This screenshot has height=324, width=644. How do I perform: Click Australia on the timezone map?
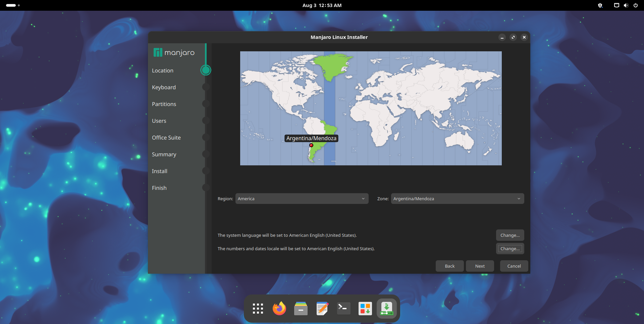[x=460, y=140]
